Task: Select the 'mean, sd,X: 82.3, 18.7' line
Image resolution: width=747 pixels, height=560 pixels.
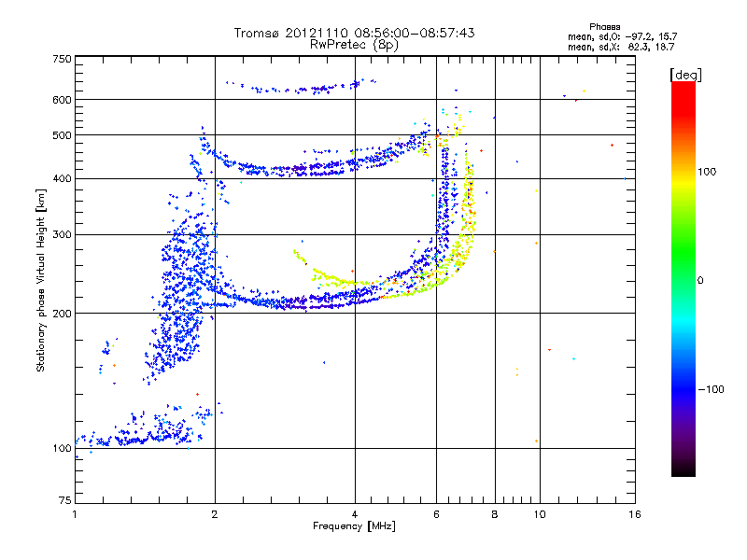Action: (621, 47)
